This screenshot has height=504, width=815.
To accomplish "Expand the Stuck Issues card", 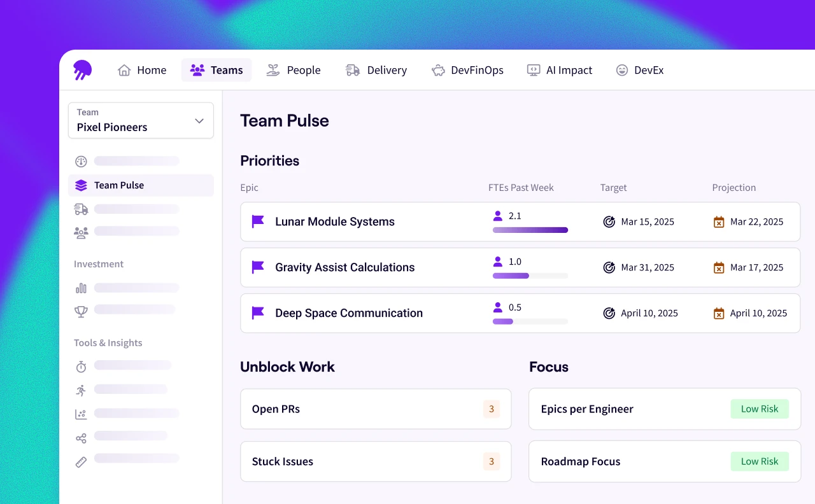I will pos(375,461).
